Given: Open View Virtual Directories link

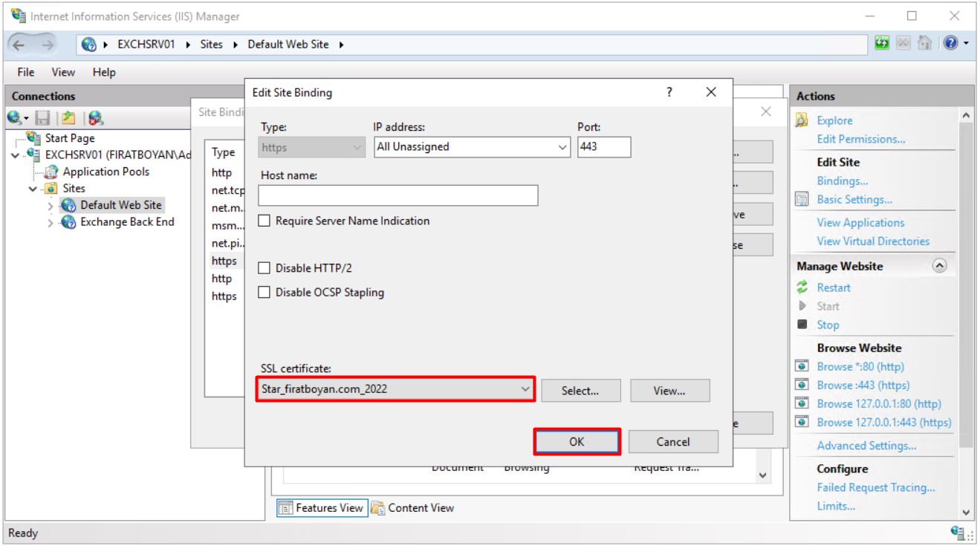Looking at the screenshot, I should click(873, 241).
